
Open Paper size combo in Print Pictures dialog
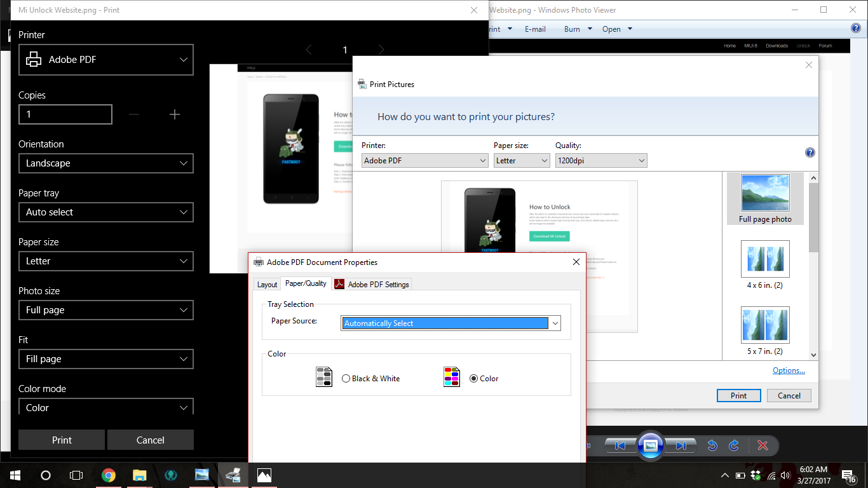pyautogui.click(x=522, y=161)
